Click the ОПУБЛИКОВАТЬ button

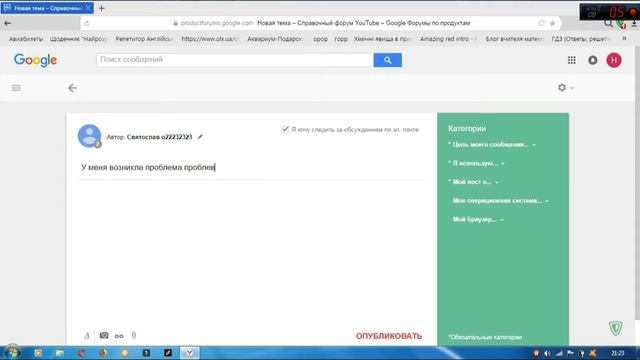[389, 336]
